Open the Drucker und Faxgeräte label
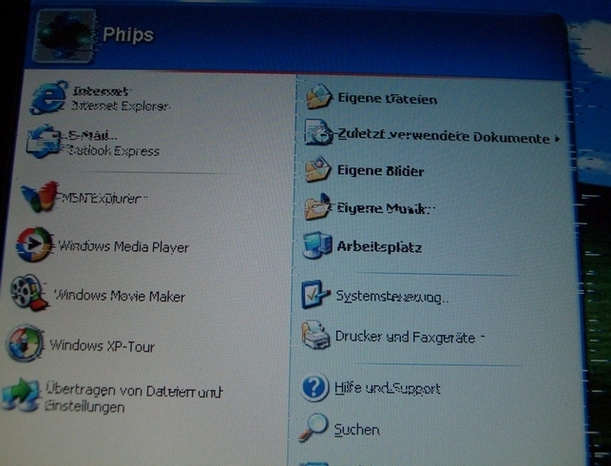Screen dimensions: 611x466 click(405, 337)
